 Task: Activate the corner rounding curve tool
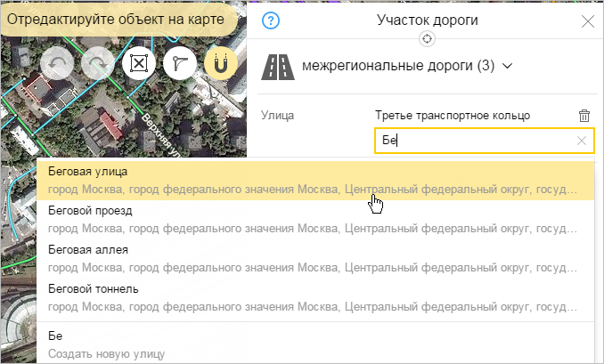coord(181,64)
